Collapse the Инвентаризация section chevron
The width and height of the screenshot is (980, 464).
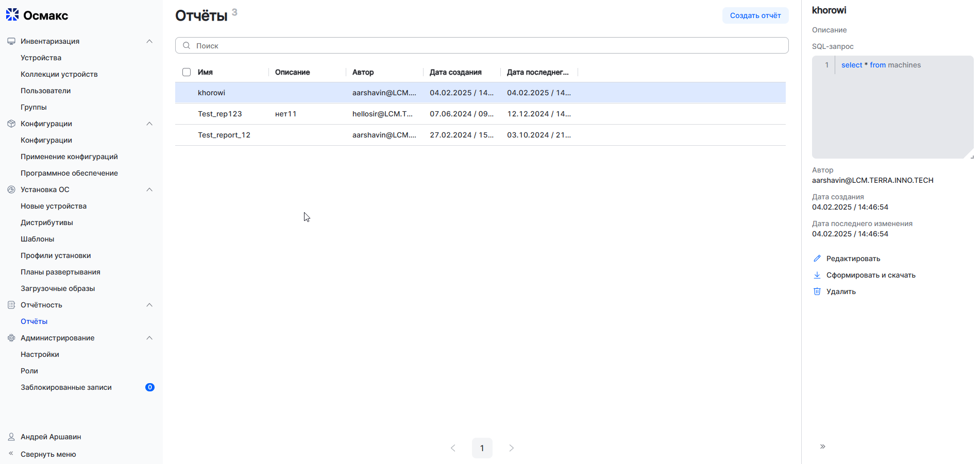[149, 41]
